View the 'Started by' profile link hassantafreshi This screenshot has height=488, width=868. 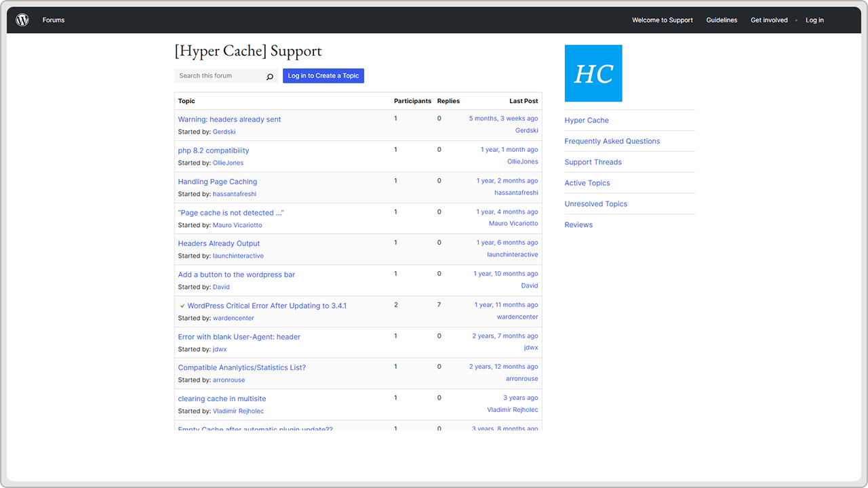pyautogui.click(x=235, y=195)
